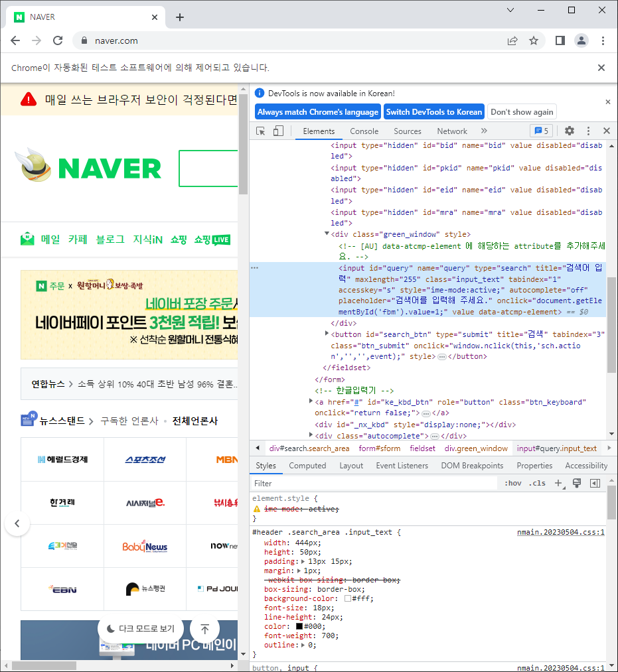Image resolution: width=618 pixels, height=672 pixels.
Task: Open the tab search dropdown arrow
Action: click(510, 10)
